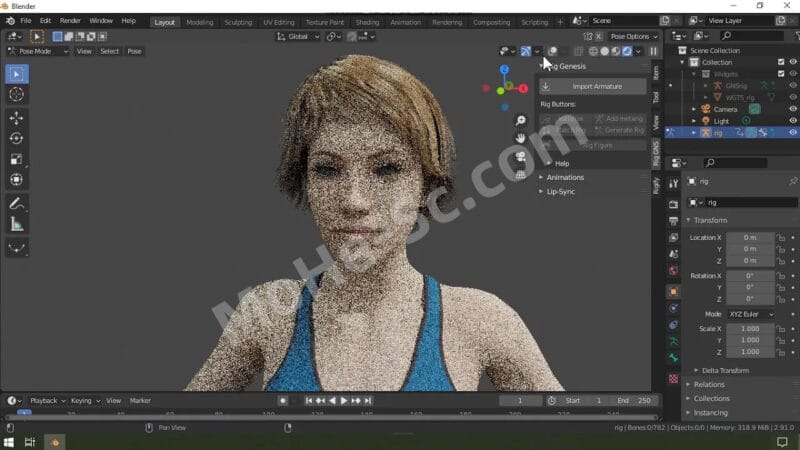Click the Scale X value field
The image size is (800, 450).
tap(750, 329)
